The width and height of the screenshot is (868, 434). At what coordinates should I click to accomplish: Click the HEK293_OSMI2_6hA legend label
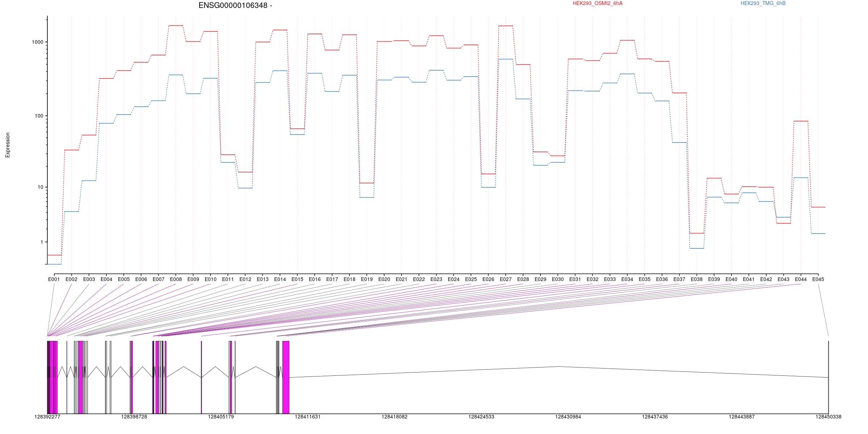coord(597,4)
